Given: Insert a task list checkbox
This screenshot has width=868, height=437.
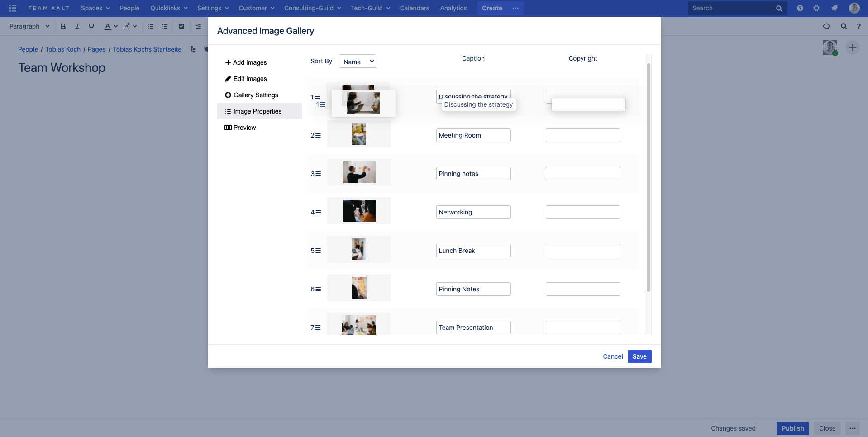Looking at the screenshot, I should pyautogui.click(x=181, y=26).
